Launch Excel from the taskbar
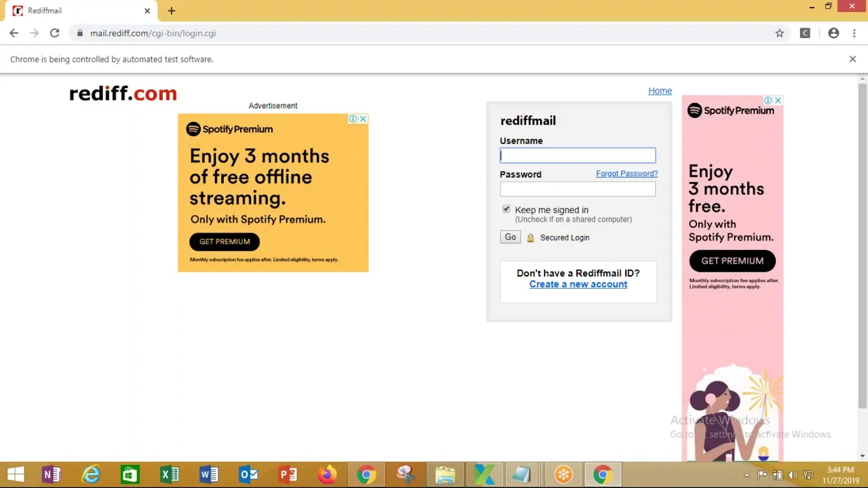Screen dimensions: 868x488 170,474
